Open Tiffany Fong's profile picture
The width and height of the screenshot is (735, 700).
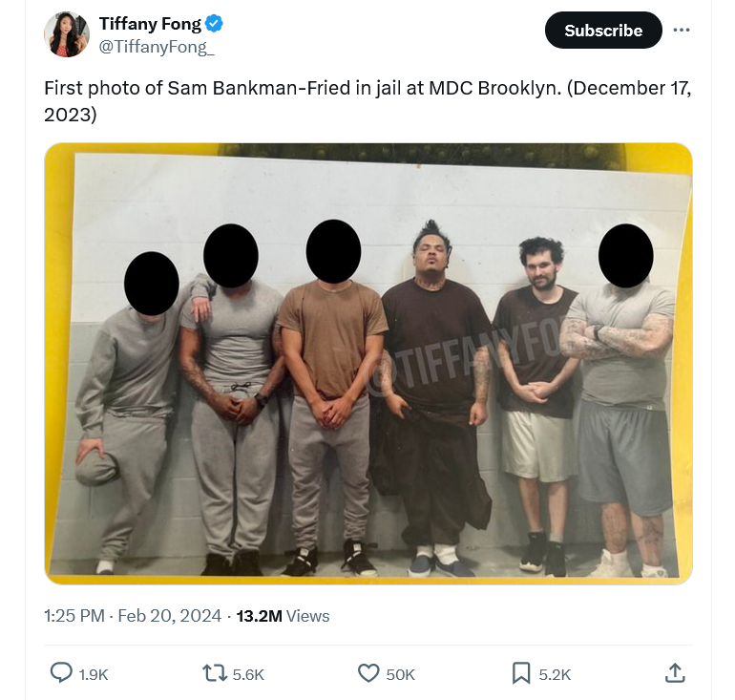click(67, 35)
